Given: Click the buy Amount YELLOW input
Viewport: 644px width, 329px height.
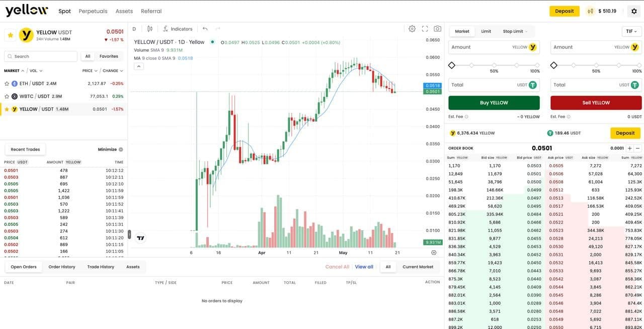Looking at the screenshot, I should point(494,47).
